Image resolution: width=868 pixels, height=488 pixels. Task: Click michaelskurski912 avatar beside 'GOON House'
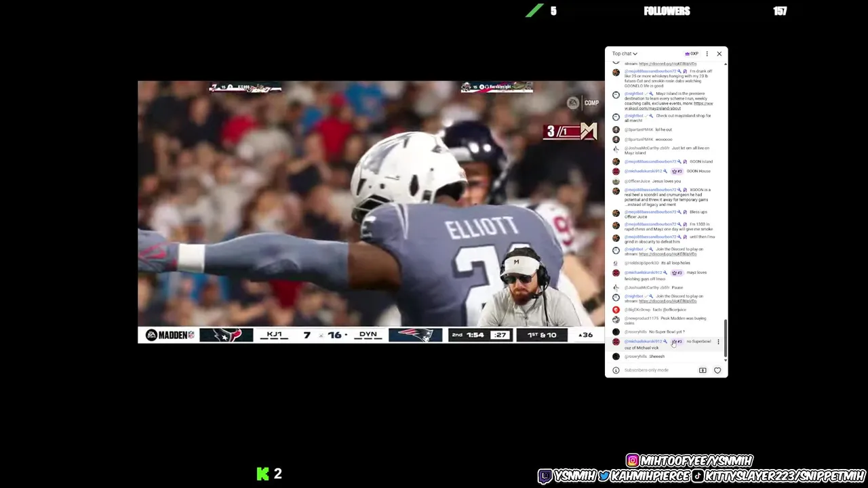click(616, 171)
